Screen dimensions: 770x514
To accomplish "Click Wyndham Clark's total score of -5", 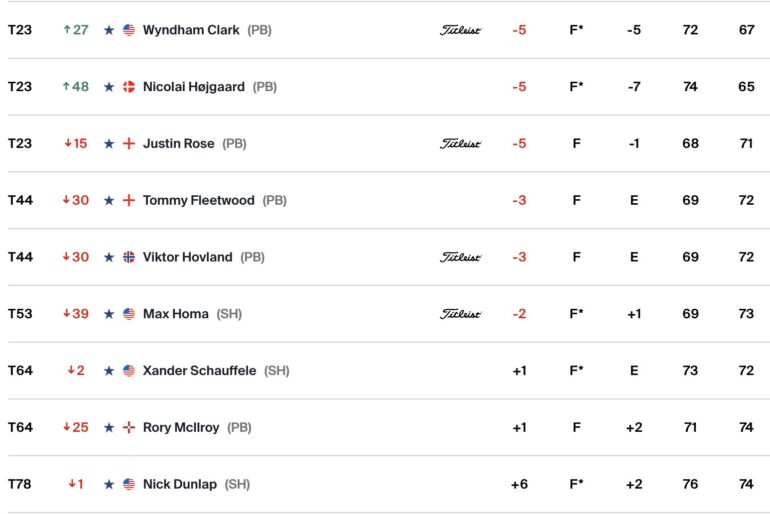I will [519, 30].
